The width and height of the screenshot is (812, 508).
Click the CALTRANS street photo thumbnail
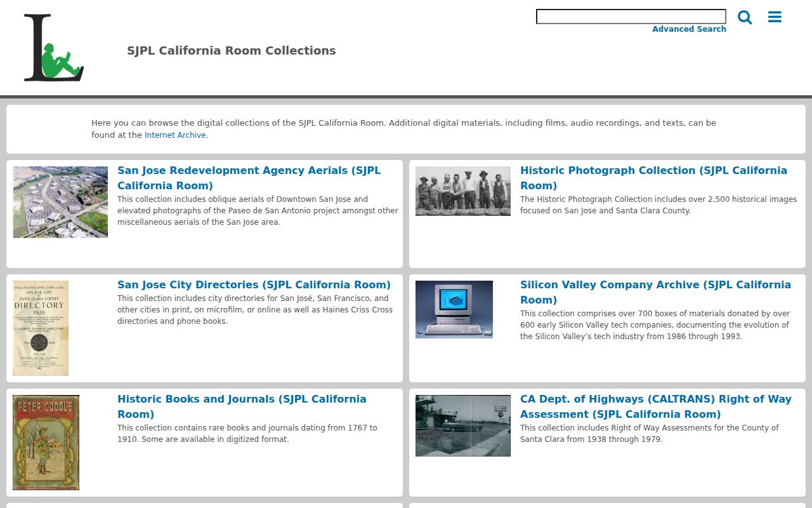[x=463, y=425]
